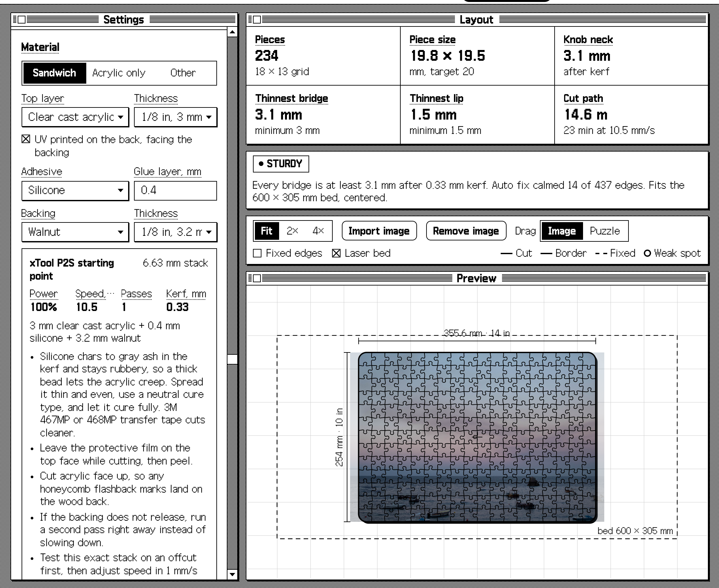Click the Settings scrollbar thumb
719x588 pixels.
[x=232, y=359]
